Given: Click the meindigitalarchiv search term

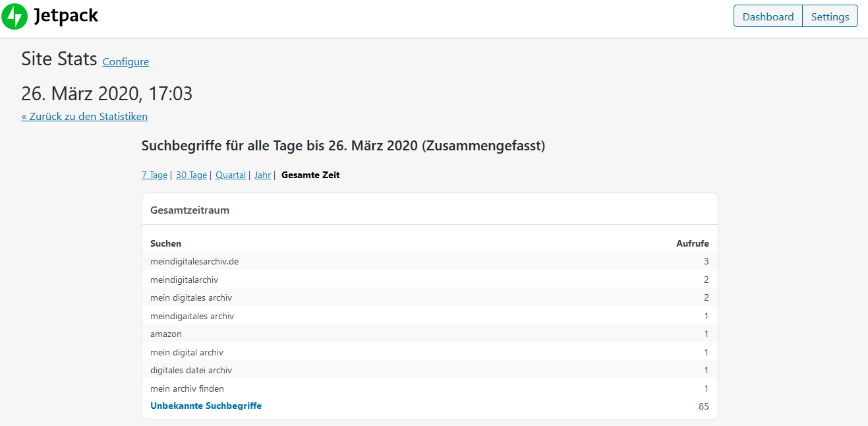Looking at the screenshot, I should (x=184, y=280).
